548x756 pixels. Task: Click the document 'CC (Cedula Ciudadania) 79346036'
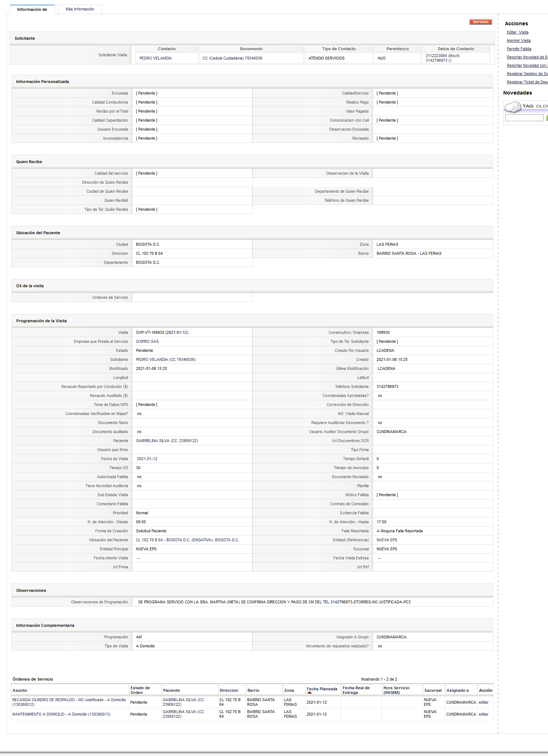pyautogui.click(x=232, y=58)
